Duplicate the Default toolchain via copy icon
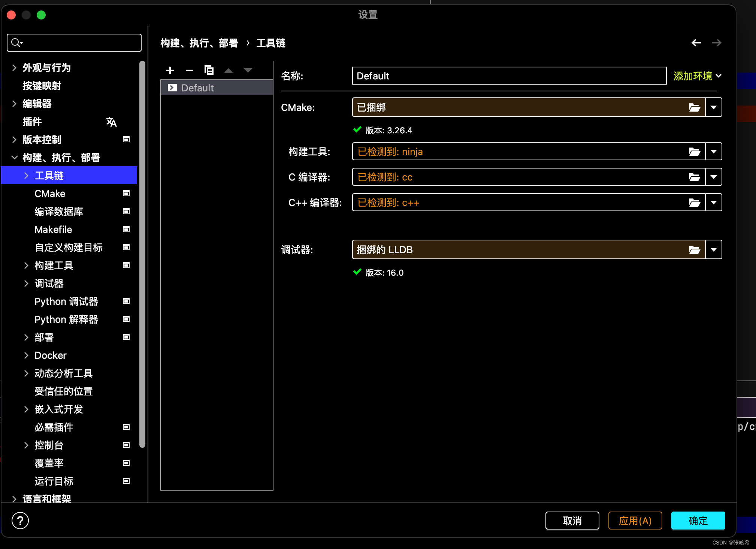The image size is (756, 549). (209, 70)
